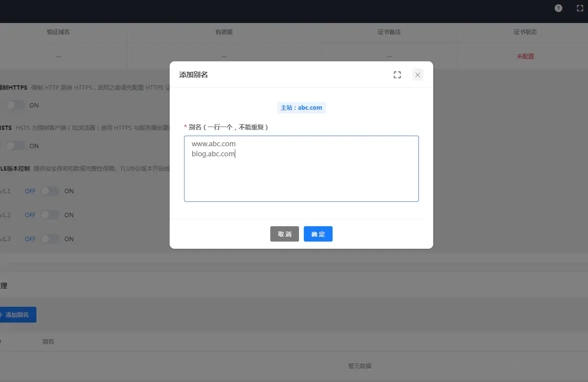This screenshot has width=588, height=382.
Task: Expand the 添加别名 dialog to fullscreen
Action: pyautogui.click(x=397, y=75)
